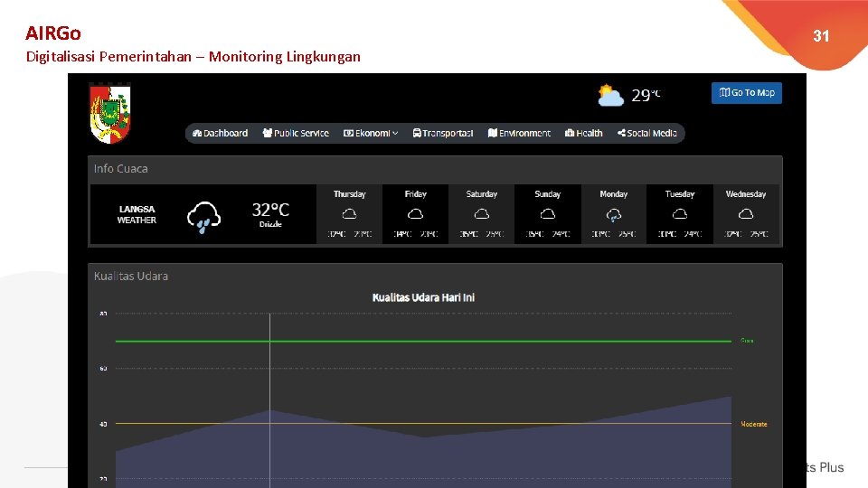The width and height of the screenshot is (868, 488).
Task: Click Friday's cloud forecast icon
Action: [x=415, y=214]
